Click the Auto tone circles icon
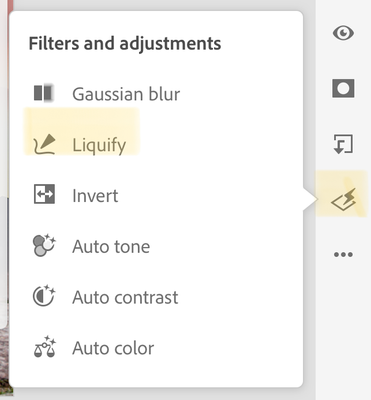This screenshot has width=371, height=400. click(44, 246)
